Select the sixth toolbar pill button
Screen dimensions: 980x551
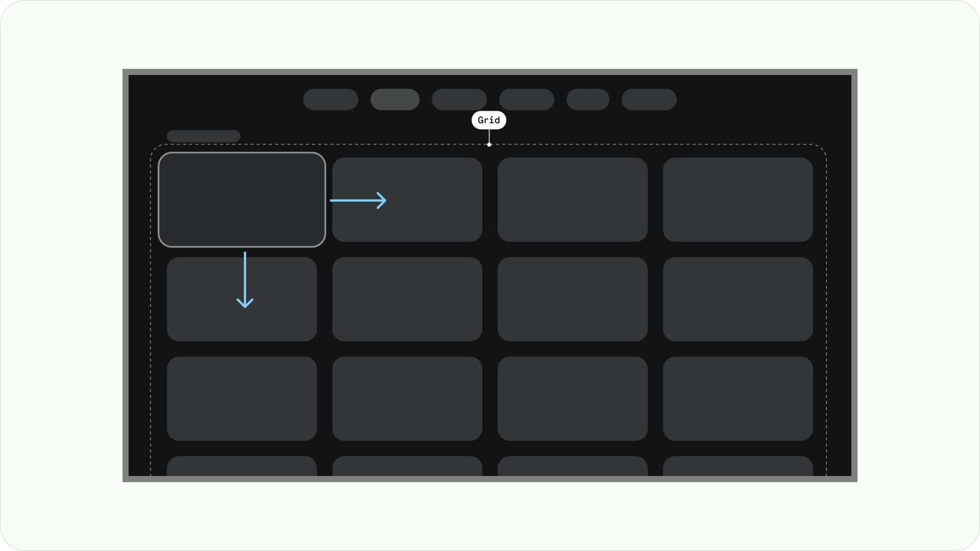tap(648, 99)
